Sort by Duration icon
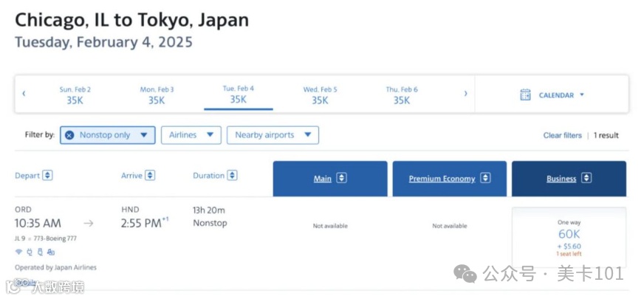This screenshot has height=299, width=644. point(233,176)
